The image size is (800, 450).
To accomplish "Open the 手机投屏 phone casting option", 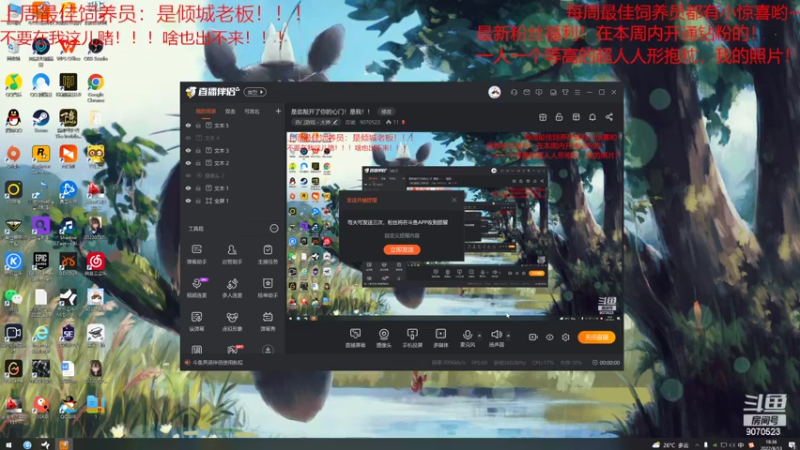I will [x=412, y=338].
